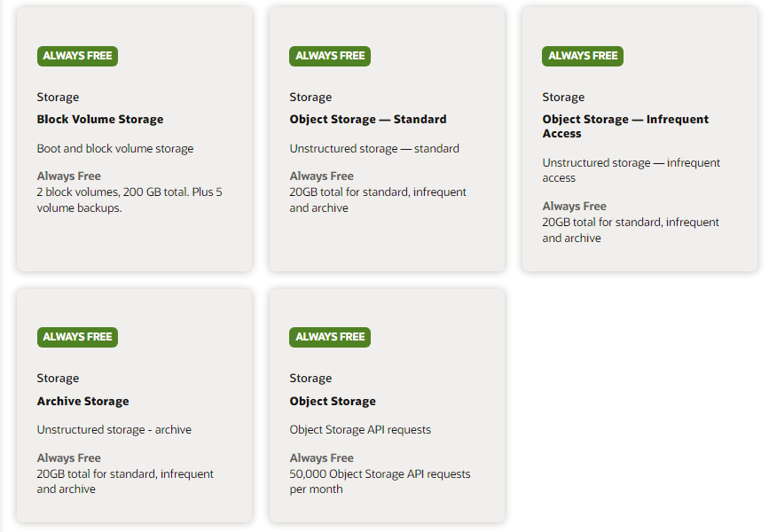Click the text Boot and block volume storage
The height and width of the screenshot is (532, 769).
[x=115, y=149]
